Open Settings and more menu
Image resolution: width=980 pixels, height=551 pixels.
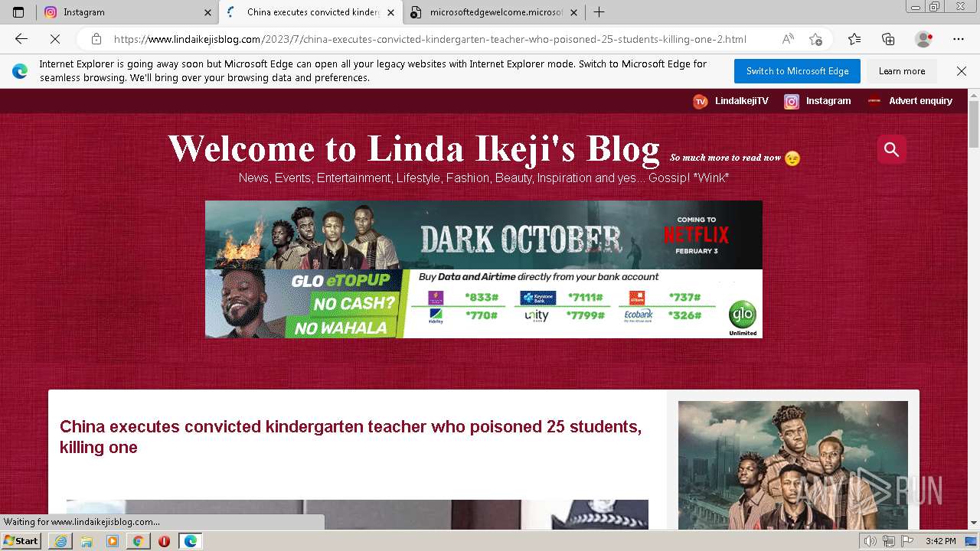click(x=959, y=39)
